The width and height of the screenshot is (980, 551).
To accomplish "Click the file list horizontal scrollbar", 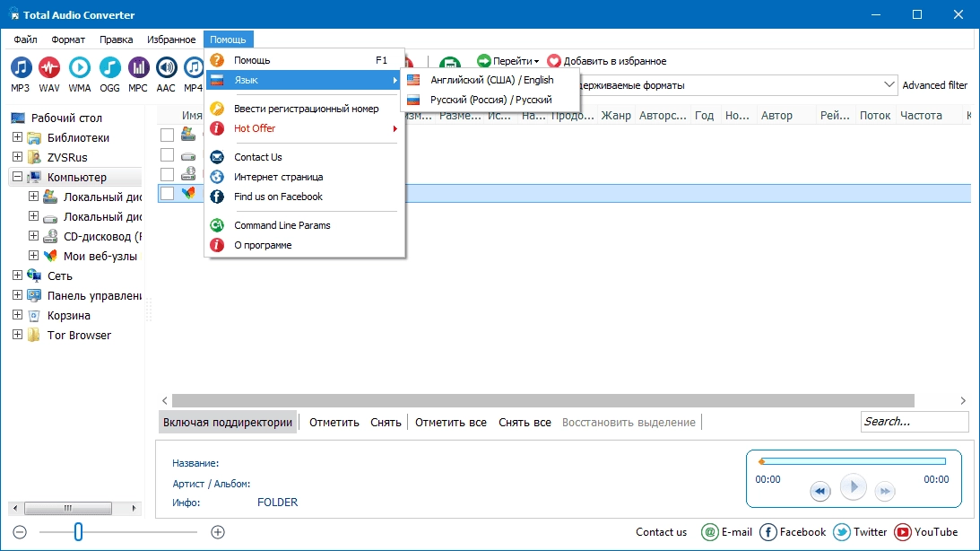I will pyautogui.click(x=543, y=400).
